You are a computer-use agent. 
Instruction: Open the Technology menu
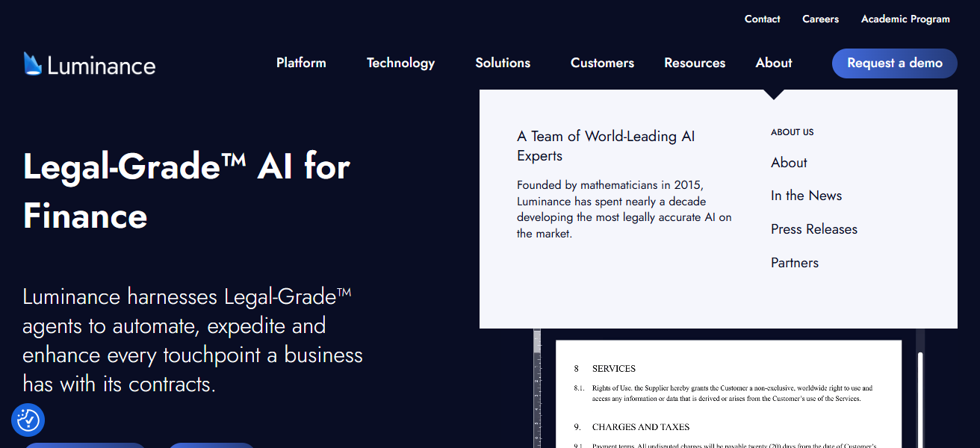[x=400, y=63]
